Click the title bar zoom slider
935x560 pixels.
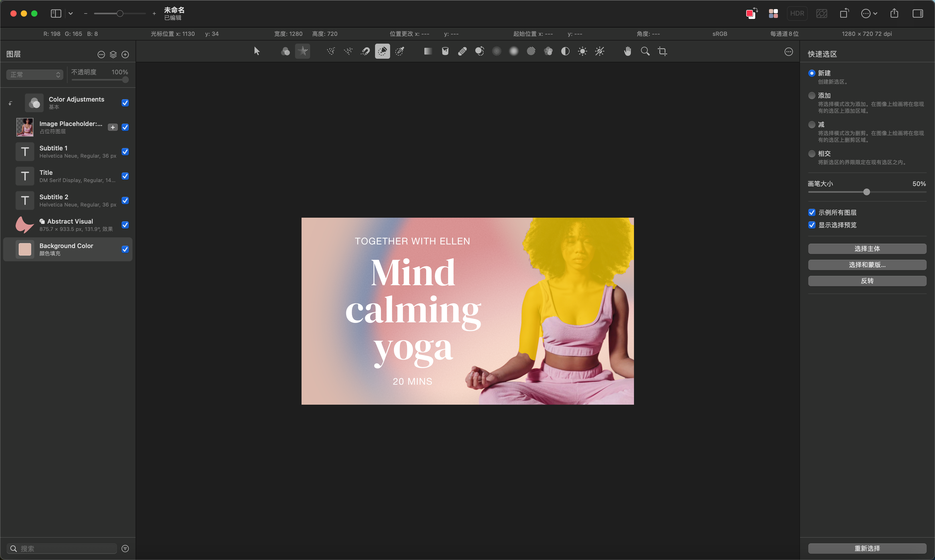pyautogui.click(x=120, y=14)
